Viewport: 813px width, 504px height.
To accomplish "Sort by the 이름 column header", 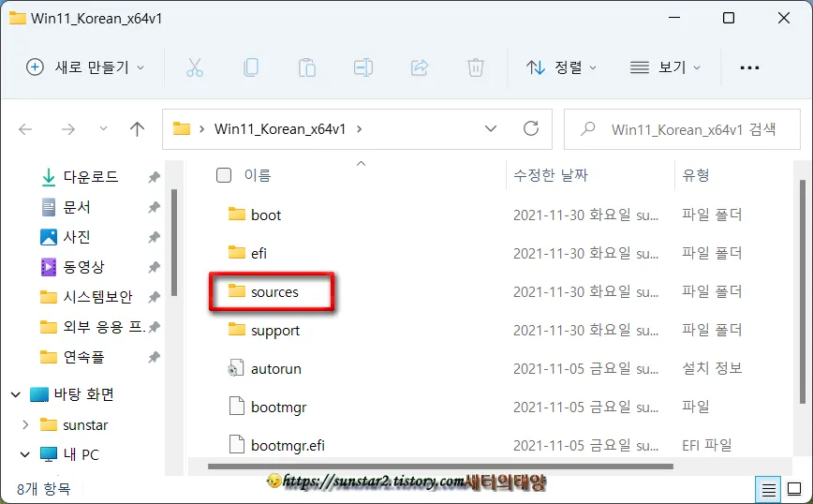I will [x=258, y=175].
